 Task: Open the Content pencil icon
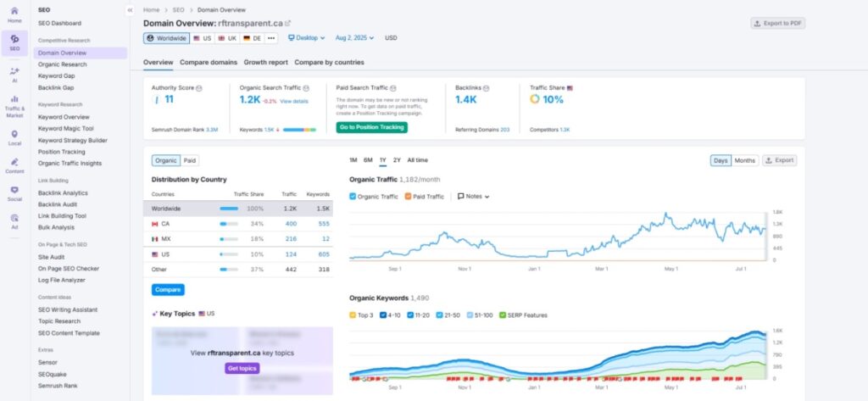(x=14, y=164)
